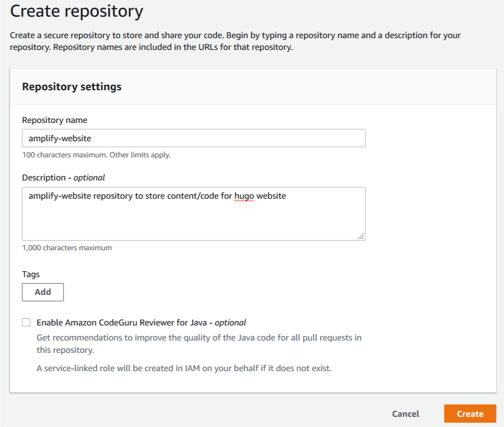
Task: Click the Create button
Action: 470,414
